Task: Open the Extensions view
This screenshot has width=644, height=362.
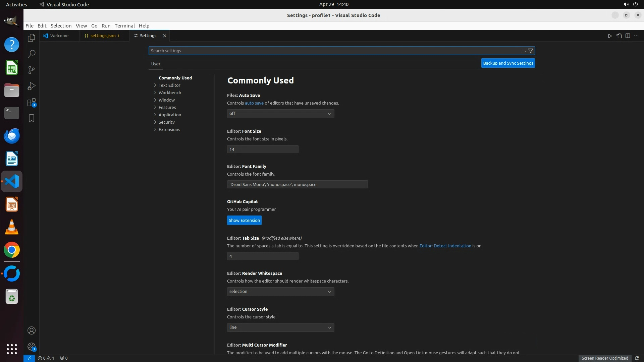Action: click(x=31, y=103)
